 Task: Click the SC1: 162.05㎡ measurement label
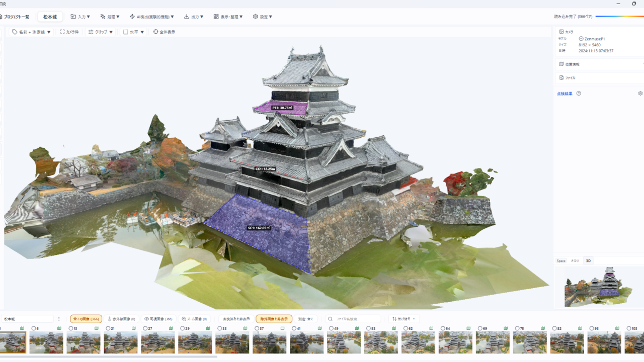(x=259, y=228)
